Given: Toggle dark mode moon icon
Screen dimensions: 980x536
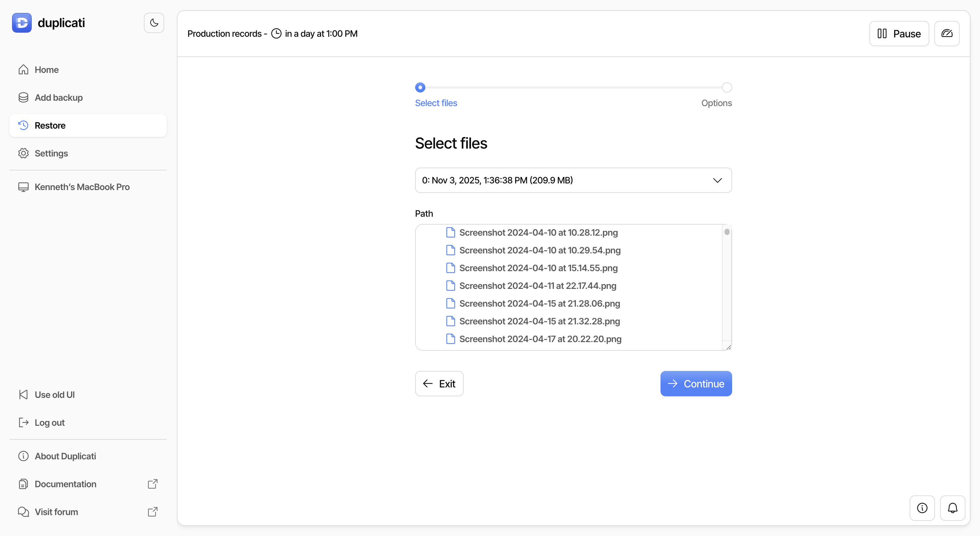Looking at the screenshot, I should point(154,23).
